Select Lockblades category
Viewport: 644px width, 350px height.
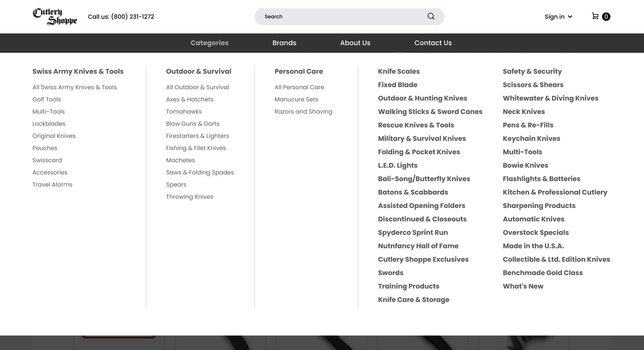(49, 124)
